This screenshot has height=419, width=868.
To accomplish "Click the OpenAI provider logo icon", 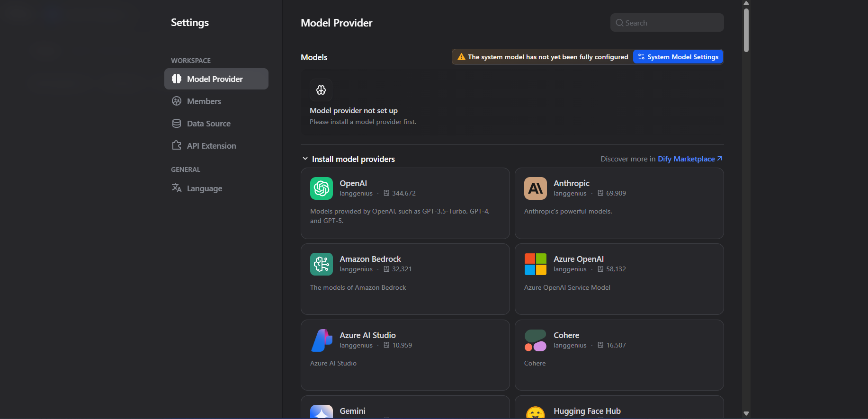I will (x=321, y=188).
